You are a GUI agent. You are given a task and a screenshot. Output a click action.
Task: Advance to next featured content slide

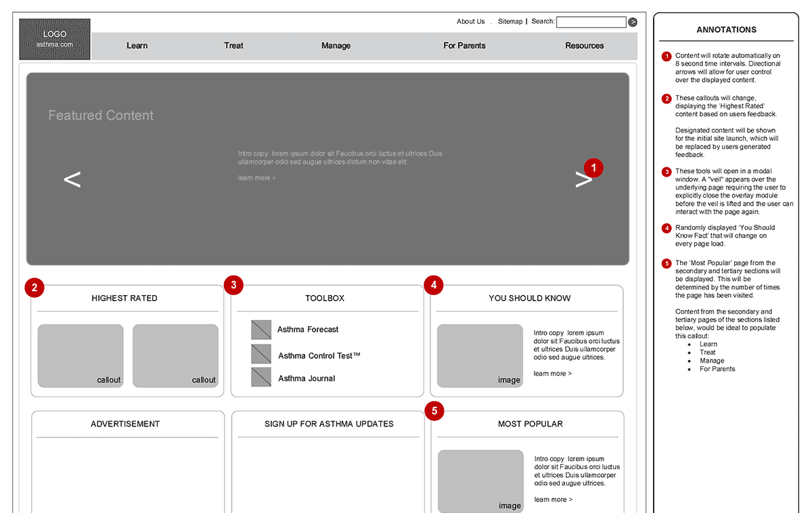pyautogui.click(x=583, y=179)
